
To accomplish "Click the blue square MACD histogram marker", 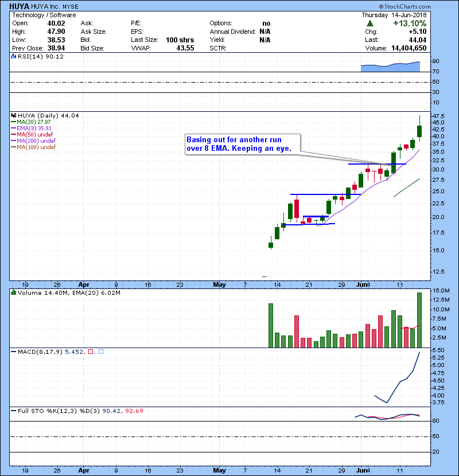I will click(x=101, y=352).
